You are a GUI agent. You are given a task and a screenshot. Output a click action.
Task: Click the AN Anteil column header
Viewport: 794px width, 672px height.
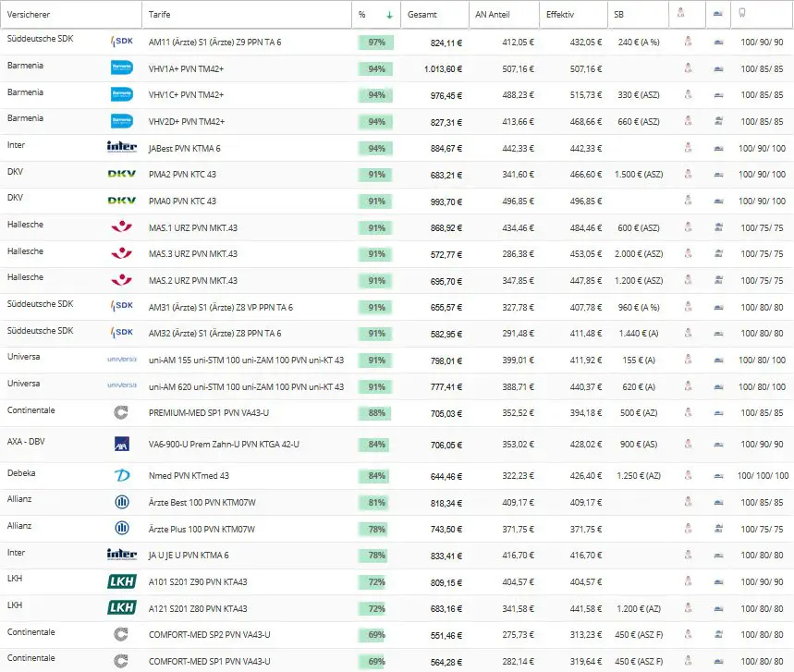[492, 15]
